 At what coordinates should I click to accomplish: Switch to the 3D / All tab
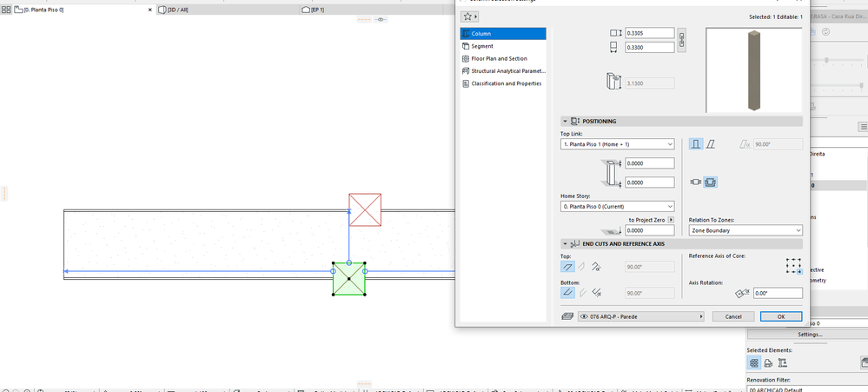point(227,10)
